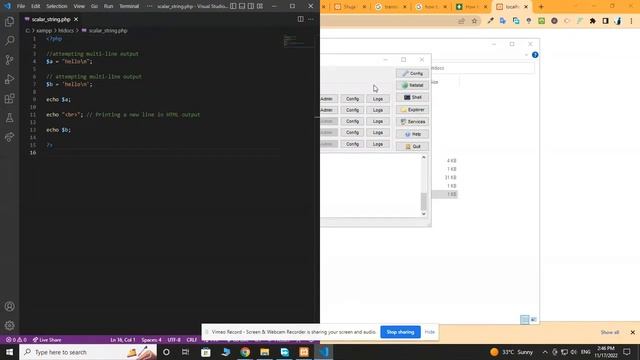Toggle Panel layout icon in title bar
640x360 pixels.
click(242, 6)
